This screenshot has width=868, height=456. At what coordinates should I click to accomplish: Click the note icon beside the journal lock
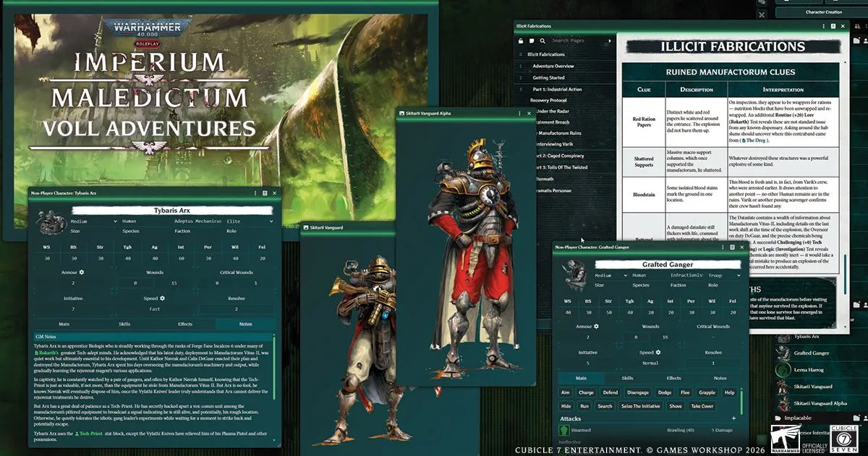(532, 41)
